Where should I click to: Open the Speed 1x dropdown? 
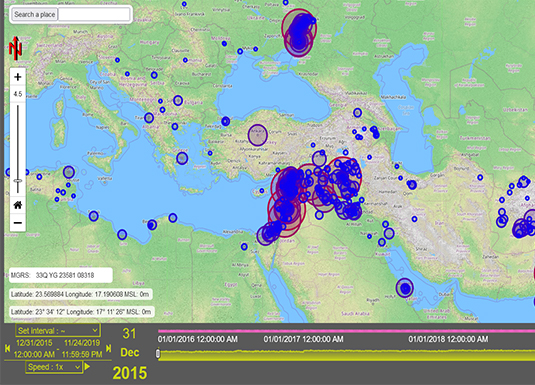[54, 367]
